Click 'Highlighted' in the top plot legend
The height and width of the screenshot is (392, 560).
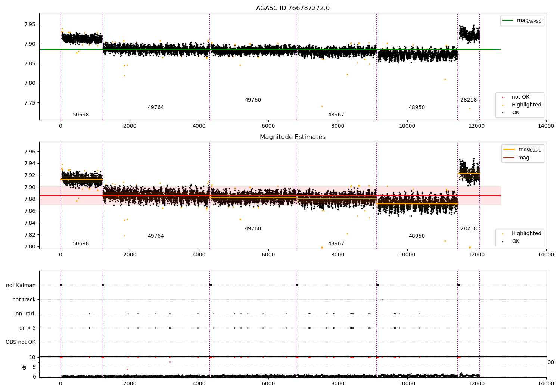click(x=526, y=105)
